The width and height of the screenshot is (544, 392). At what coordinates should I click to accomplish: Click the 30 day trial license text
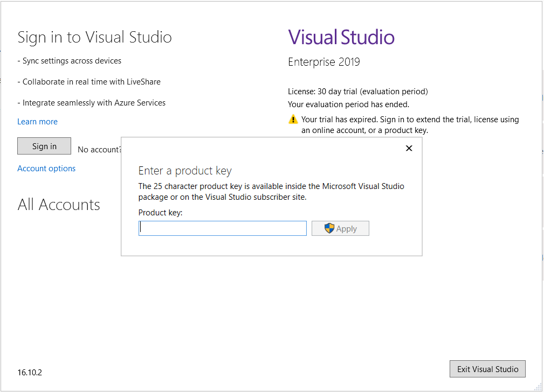pyautogui.click(x=357, y=92)
